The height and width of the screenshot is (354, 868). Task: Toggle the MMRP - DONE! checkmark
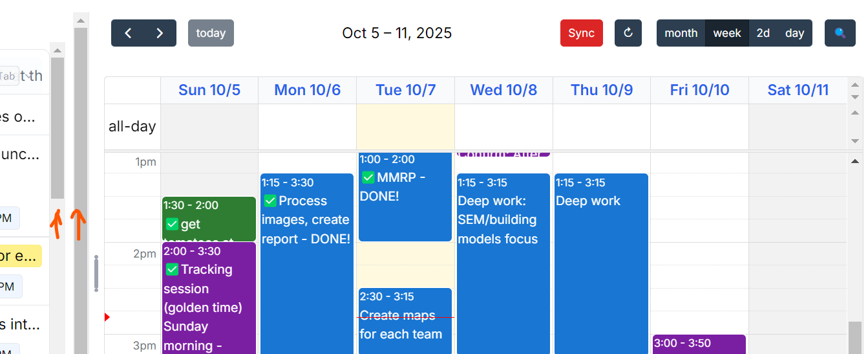(x=368, y=177)
